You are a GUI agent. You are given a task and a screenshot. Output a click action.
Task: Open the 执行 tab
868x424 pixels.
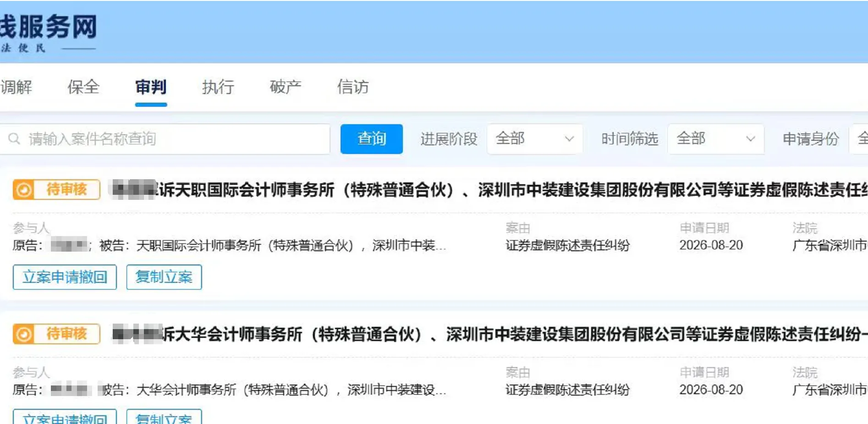[x=218, y=87]
